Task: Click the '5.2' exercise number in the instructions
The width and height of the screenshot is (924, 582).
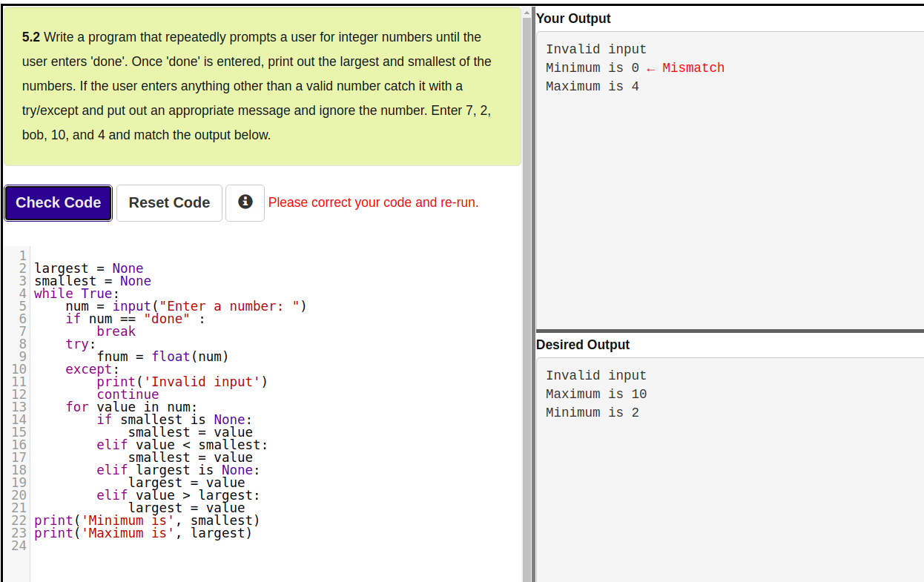Action: [31, 37]
